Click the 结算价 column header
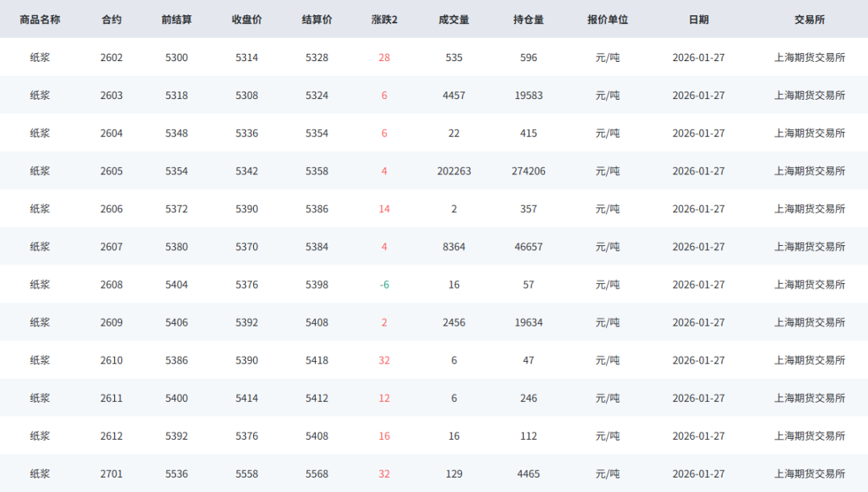The width and height of the screenshot is (868, 492). 317,19
